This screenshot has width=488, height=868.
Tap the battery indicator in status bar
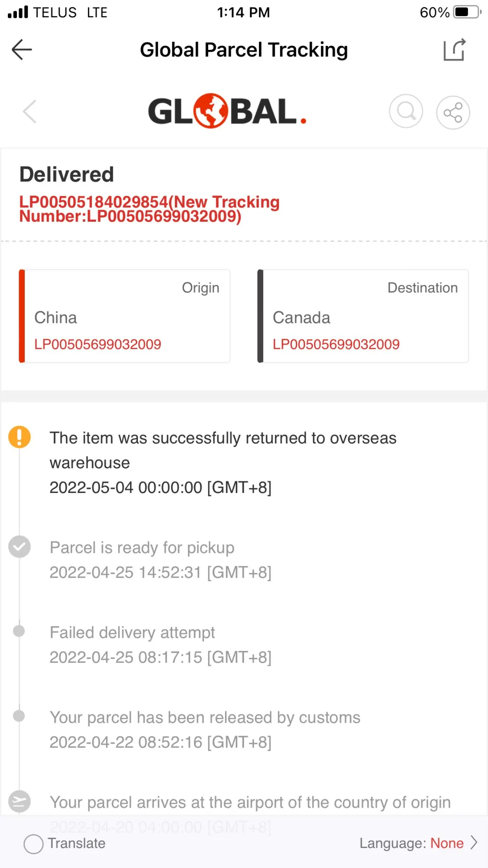point(466,12)
